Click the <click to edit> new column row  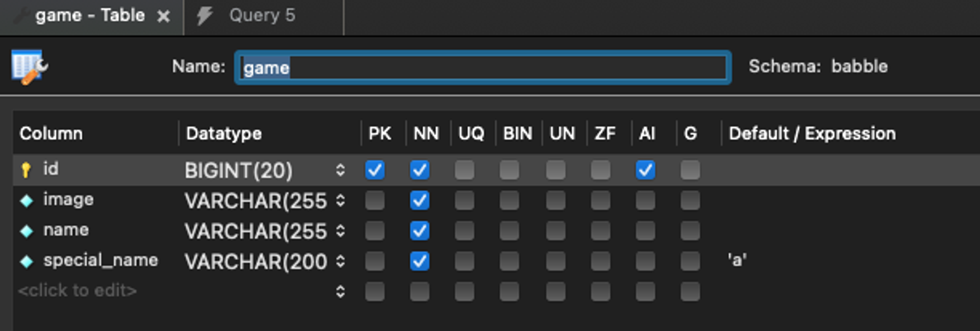point(77,291)
